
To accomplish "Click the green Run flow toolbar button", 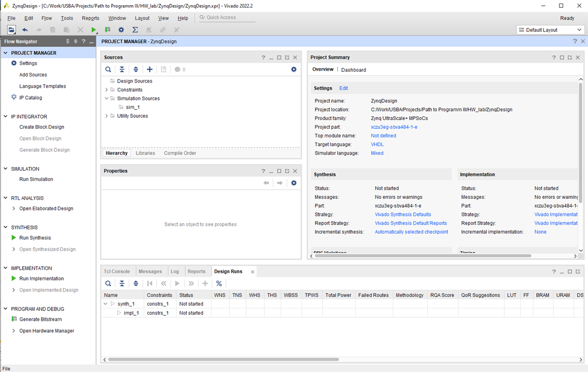I will pyautogui.click(x=94, y=30).
